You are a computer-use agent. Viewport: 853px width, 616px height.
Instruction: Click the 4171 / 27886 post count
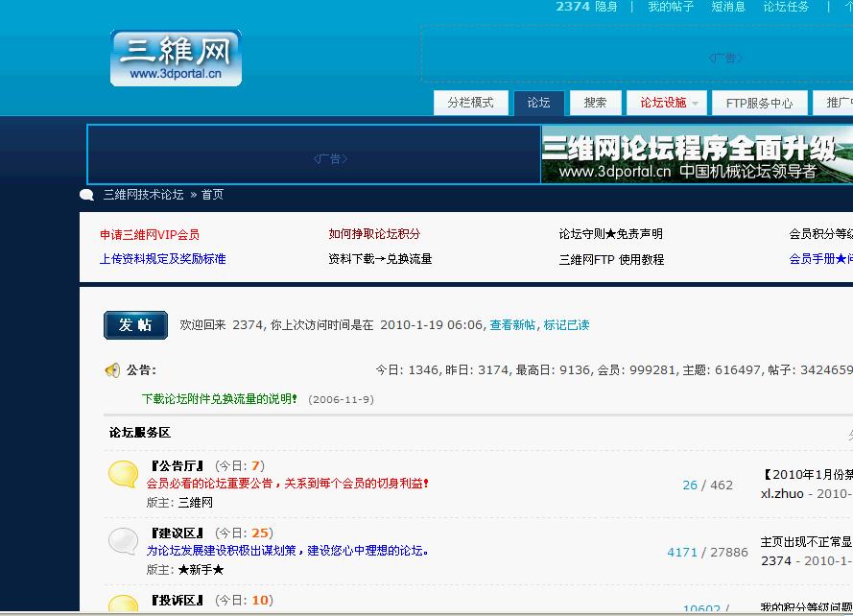pyautogui.click(x=707, y=553)
